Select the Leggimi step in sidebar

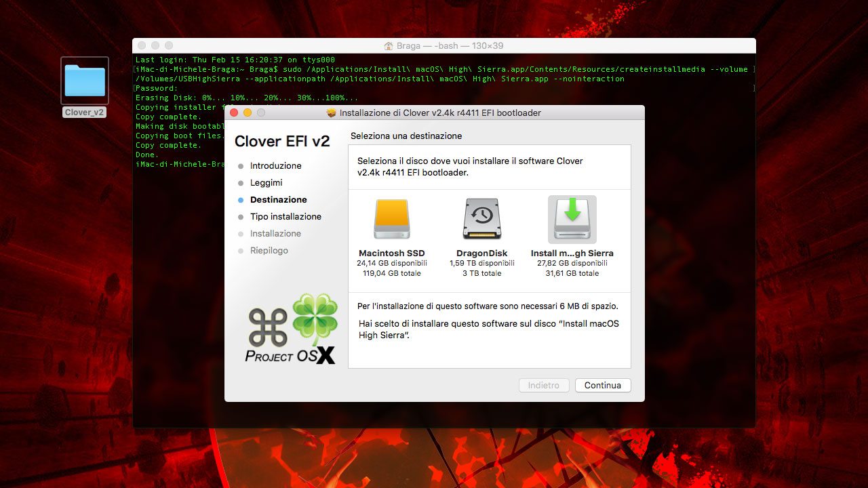point(266,183)
